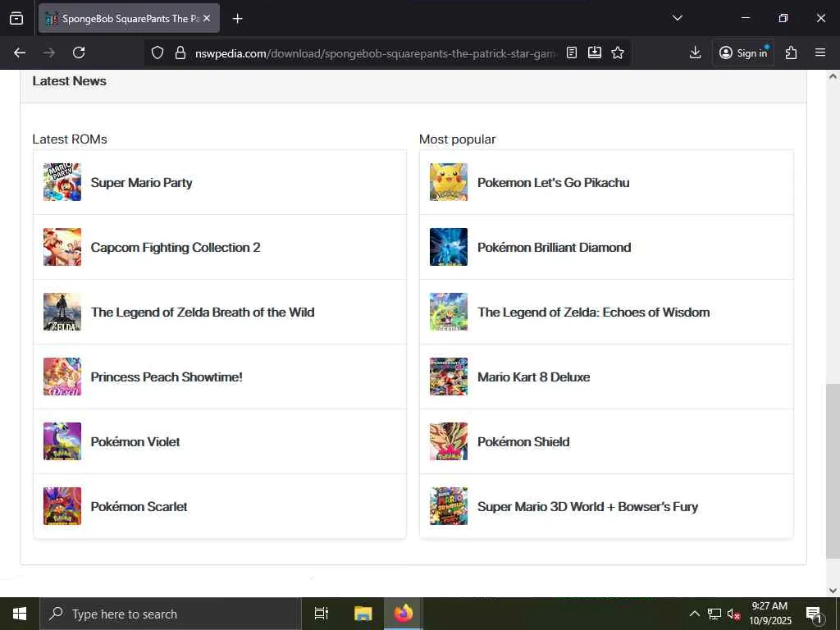The width and height of the screenshot is (840, 630).
Task: Open a new tab with plus
Action: (237, 19)
